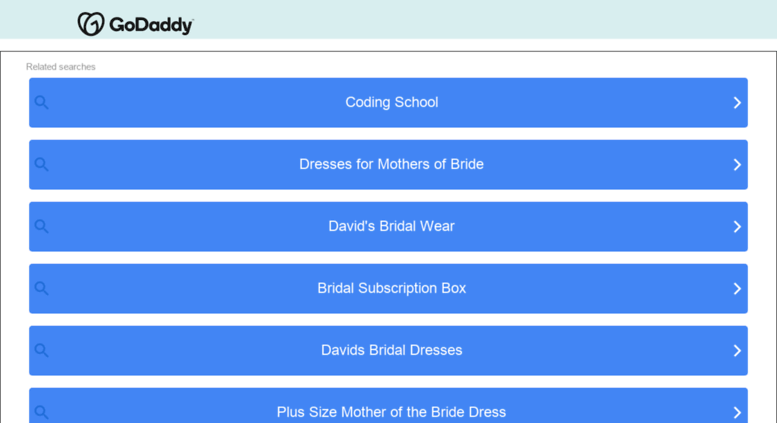Click the GoDaddy wordmark text in header
Screen dimensions: 777x423
click(x=151, y=25)
